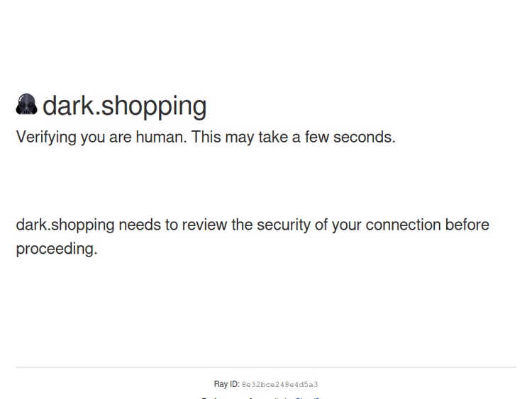Click the dark.shopping page heading
The width and height of the screenshot is (532, 399).
[x=125, y=106]
